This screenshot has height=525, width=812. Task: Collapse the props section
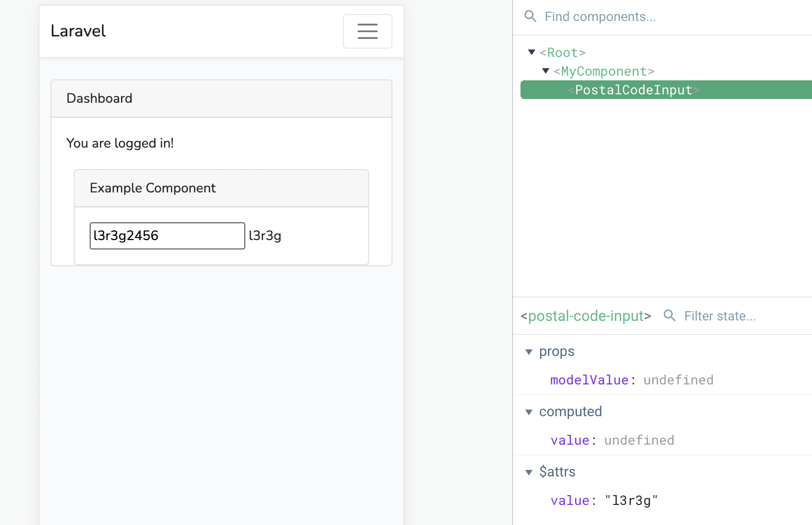click(529, 352)
